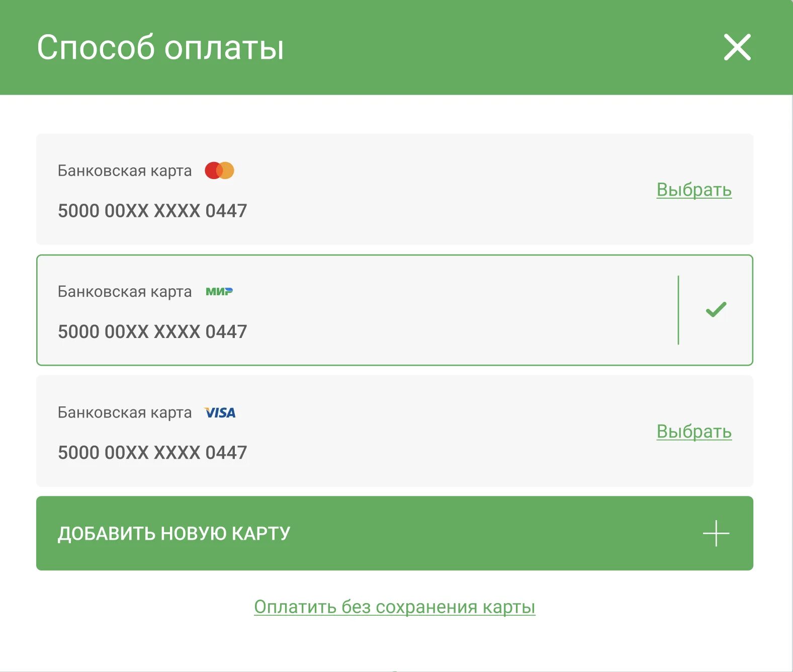Click the VISA logo icon
The width and height of the screenshot is (793, 672).
click(x=220, y=413)
